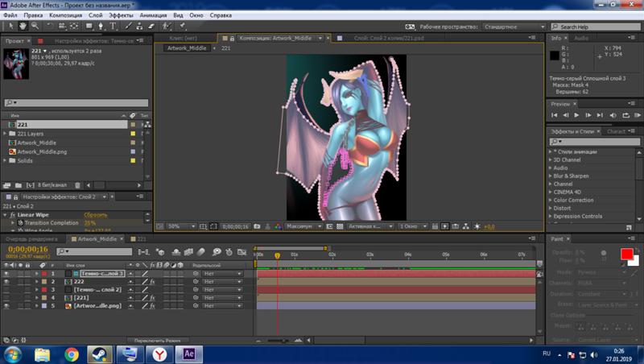Click the snapshot camera icon in viewer
Screen dimensions: 644x364
(x=257, y=226)
